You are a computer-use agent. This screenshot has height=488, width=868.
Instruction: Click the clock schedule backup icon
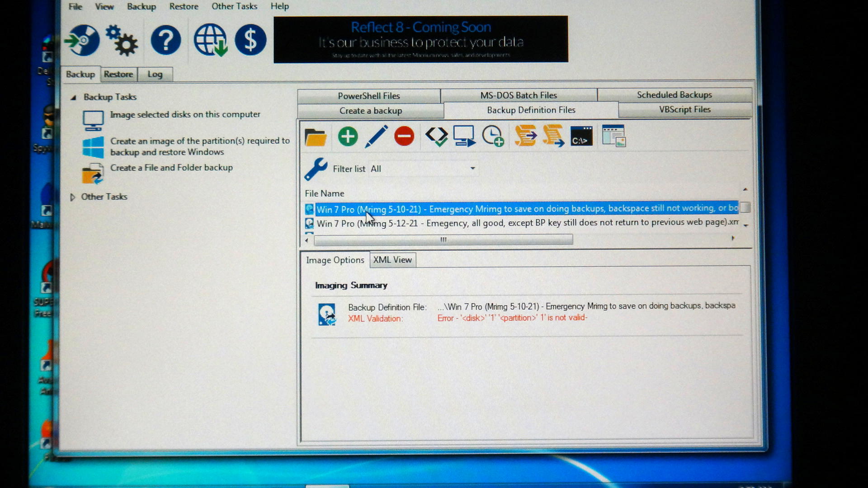pos(493,136)
